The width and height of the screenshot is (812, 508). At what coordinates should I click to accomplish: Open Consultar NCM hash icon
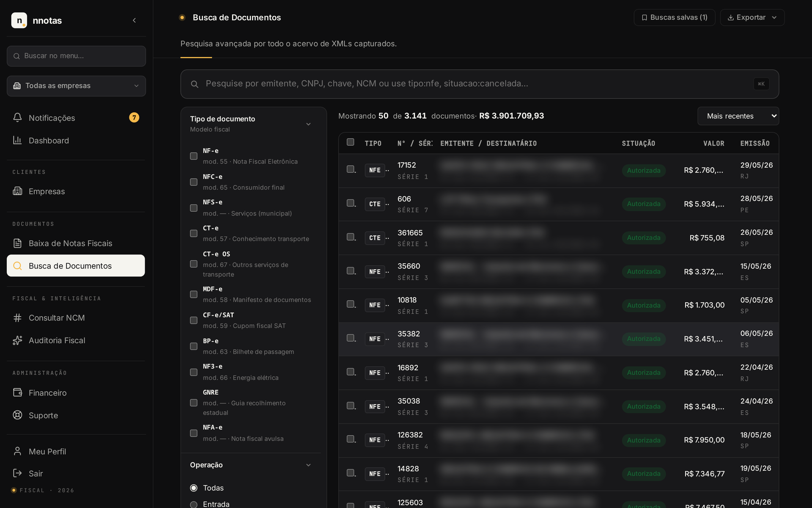(x=17, y=318)
